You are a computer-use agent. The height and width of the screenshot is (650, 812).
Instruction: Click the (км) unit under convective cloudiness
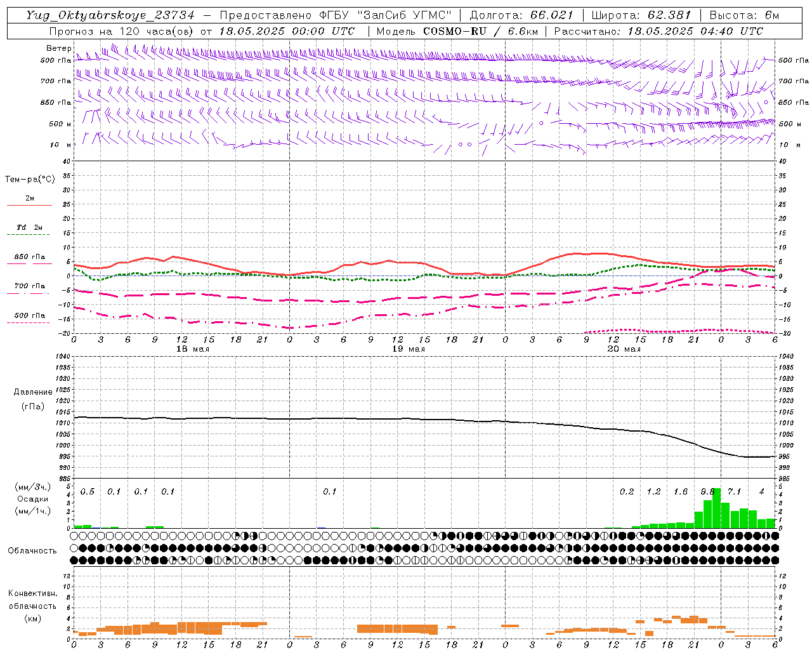point(32,618)
